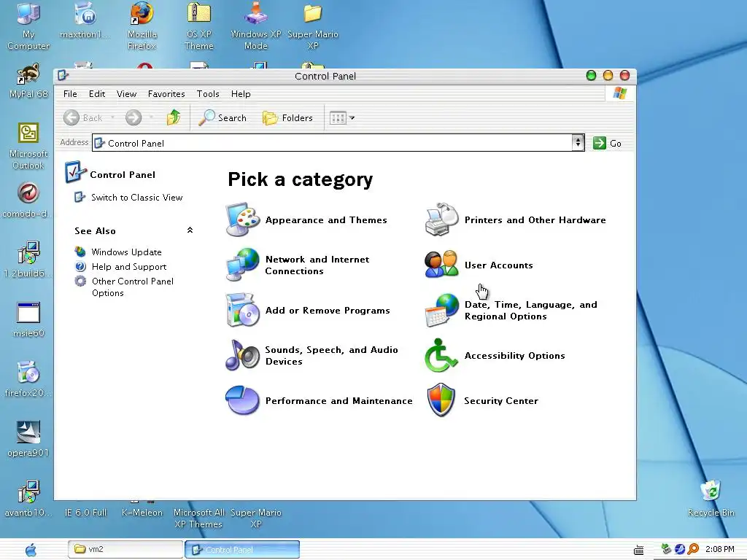Toggle the Folders pane button
This screenshot has height=560, width=747.
(x=287, y=117)
